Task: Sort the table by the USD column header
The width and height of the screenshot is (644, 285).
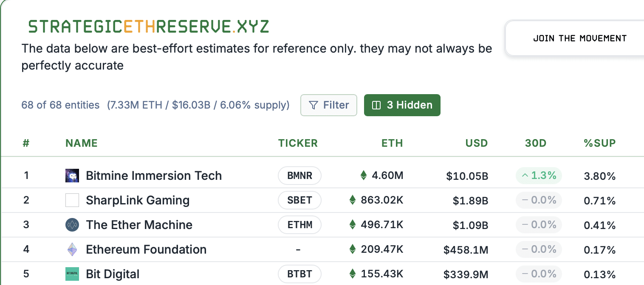Action: pyautogui.click(x=476, y=143)
